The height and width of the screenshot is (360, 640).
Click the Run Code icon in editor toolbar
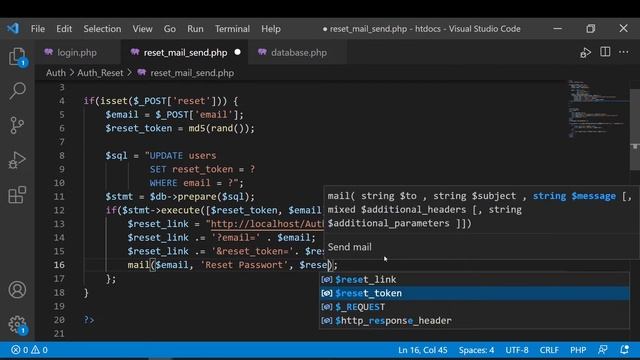point(585,53)
